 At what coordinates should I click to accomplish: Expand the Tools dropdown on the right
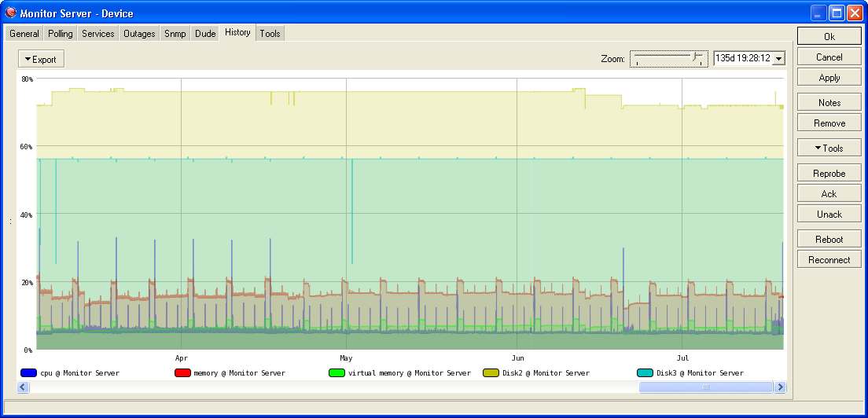click(829, 148)
